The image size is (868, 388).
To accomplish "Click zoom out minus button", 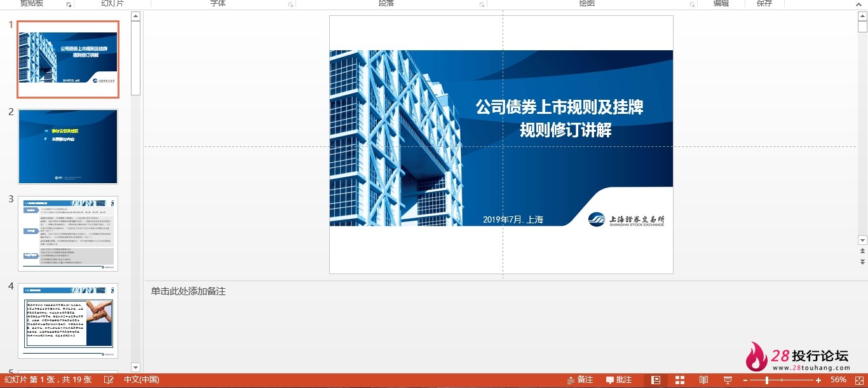I will (746, 380).
